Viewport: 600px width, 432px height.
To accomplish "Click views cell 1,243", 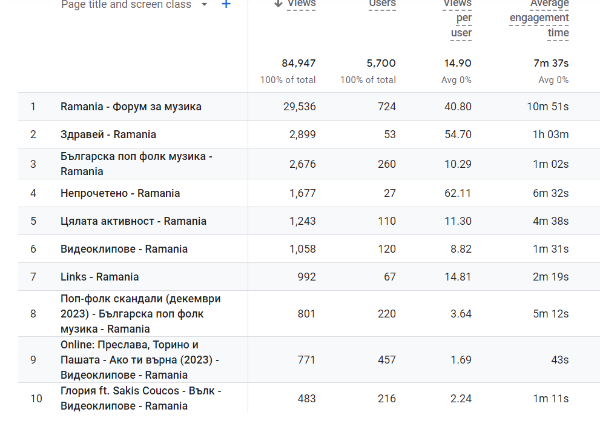I will pyautogui.click(x=302, y=221).
